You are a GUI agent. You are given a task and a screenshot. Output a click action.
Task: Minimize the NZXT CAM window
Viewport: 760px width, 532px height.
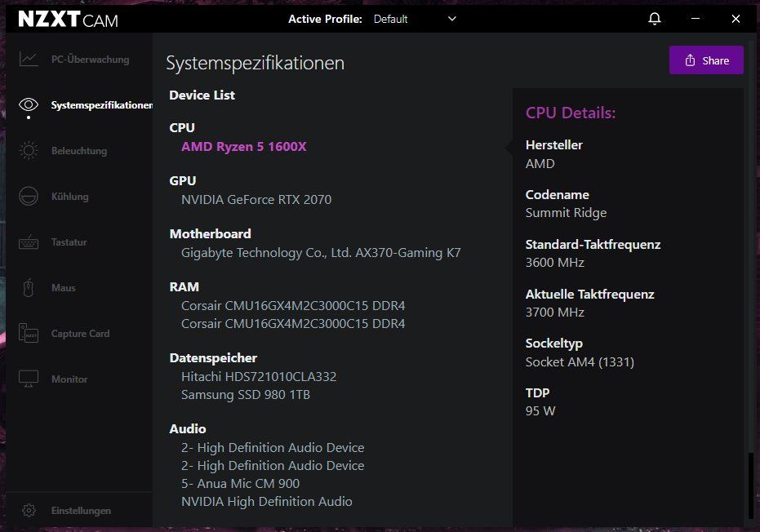pos(696,19)
